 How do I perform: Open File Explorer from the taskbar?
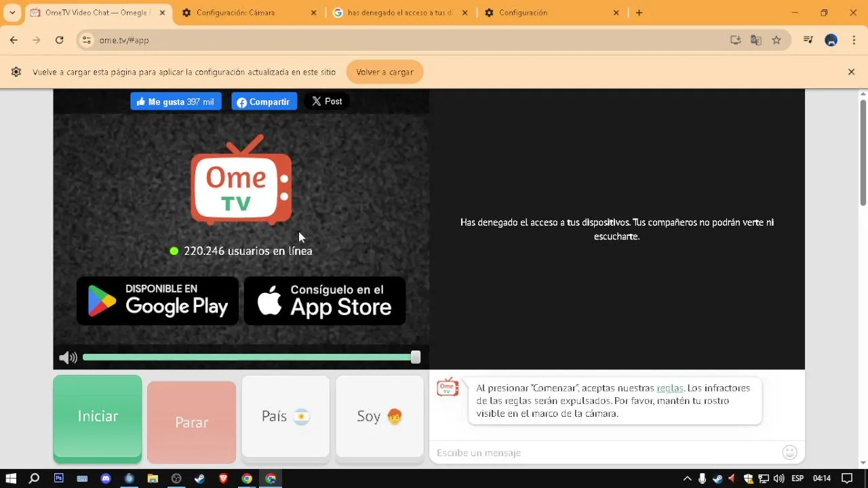coord(153,479)
